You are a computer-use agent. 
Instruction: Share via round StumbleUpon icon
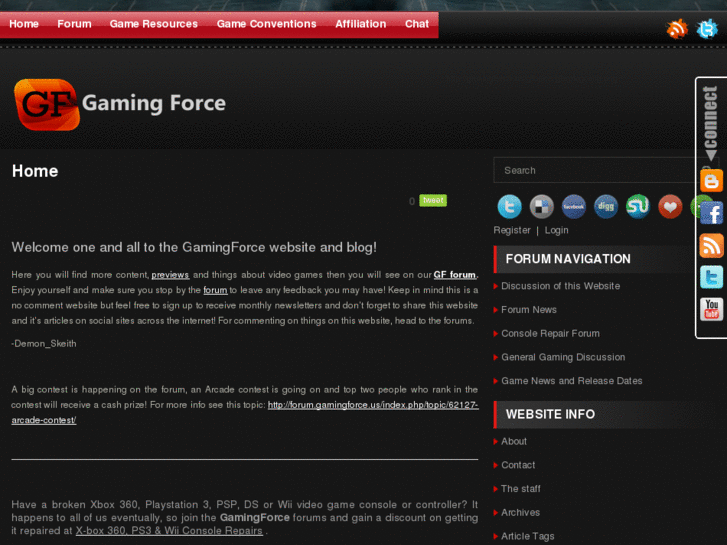[x=638, y=206]
